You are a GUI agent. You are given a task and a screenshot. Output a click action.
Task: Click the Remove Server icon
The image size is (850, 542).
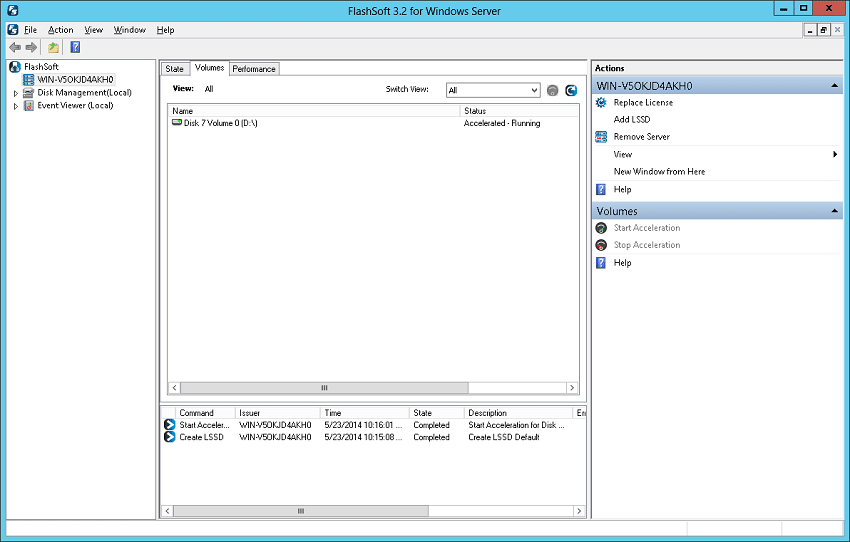pos(601,137)
